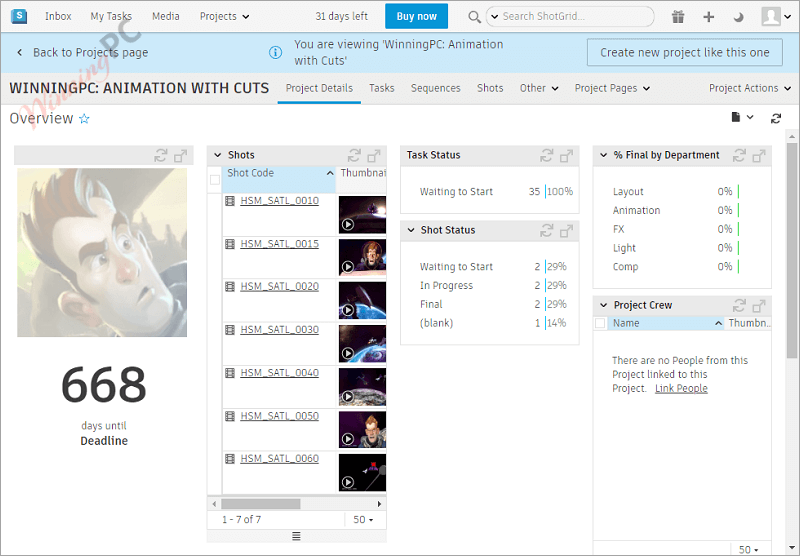Open the page document menu icon
The image size is (800, 556).
(x=742, y=118)
